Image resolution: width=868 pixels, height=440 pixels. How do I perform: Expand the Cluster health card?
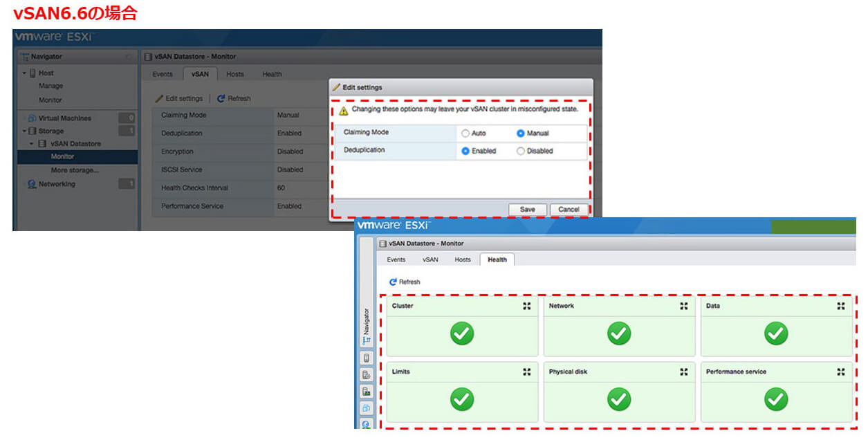click(x=526, y=306)
